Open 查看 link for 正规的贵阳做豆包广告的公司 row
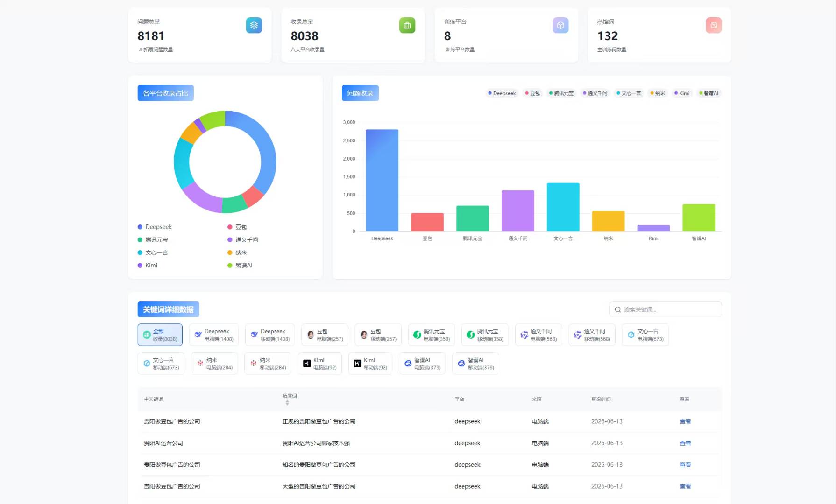The image size is (836, 504). tap(685, 421)
